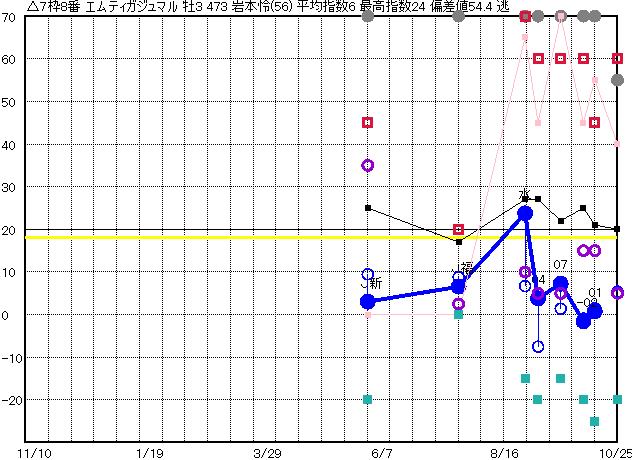Click red square marker at value 20
Image resolution: width=632 pixels, height=460 pixels.
[x=459, y=229]
